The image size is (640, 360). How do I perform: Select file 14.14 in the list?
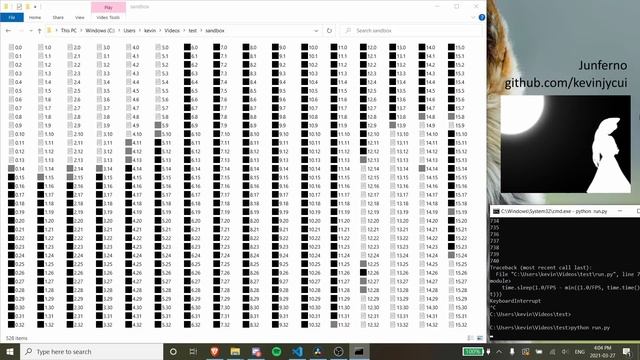[428, 169]
